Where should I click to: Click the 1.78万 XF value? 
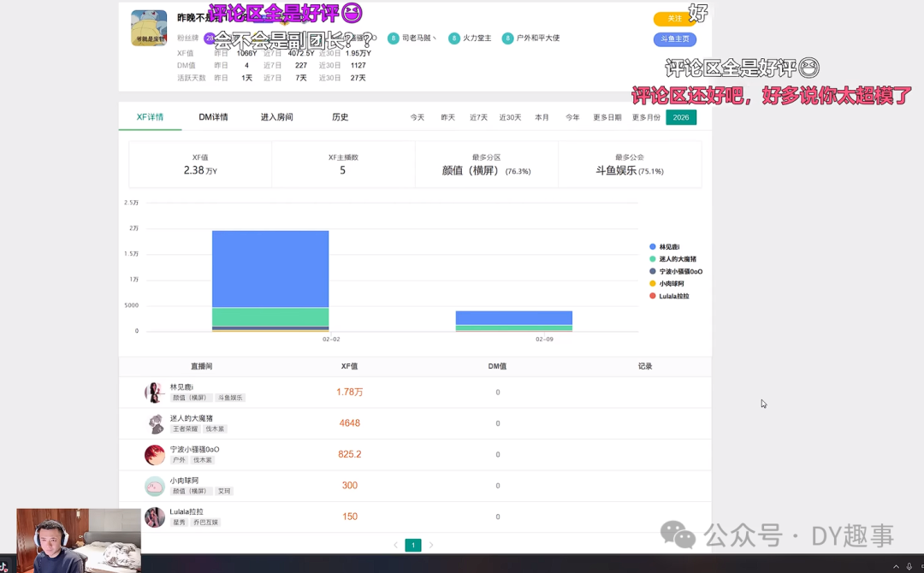coord(349,393)
